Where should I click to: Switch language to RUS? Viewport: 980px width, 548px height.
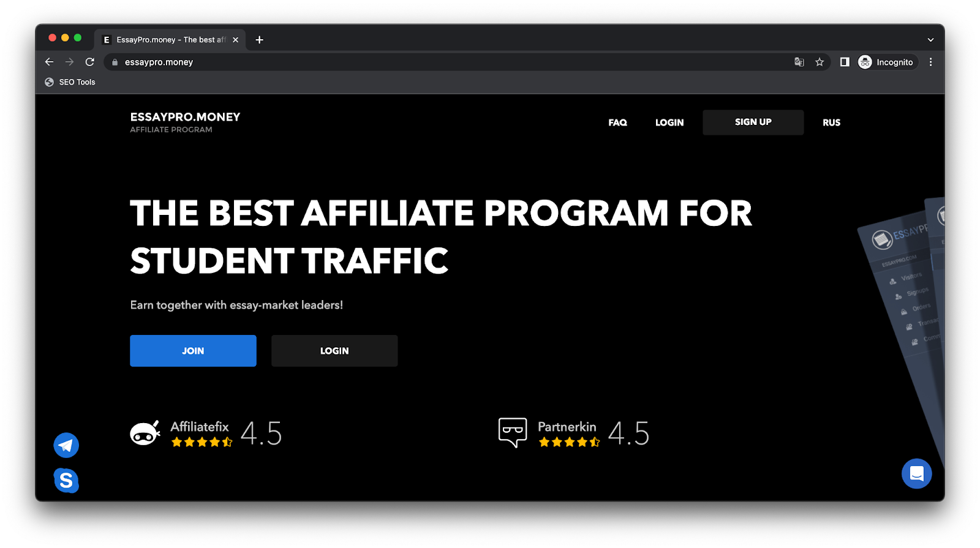(831, 122)
